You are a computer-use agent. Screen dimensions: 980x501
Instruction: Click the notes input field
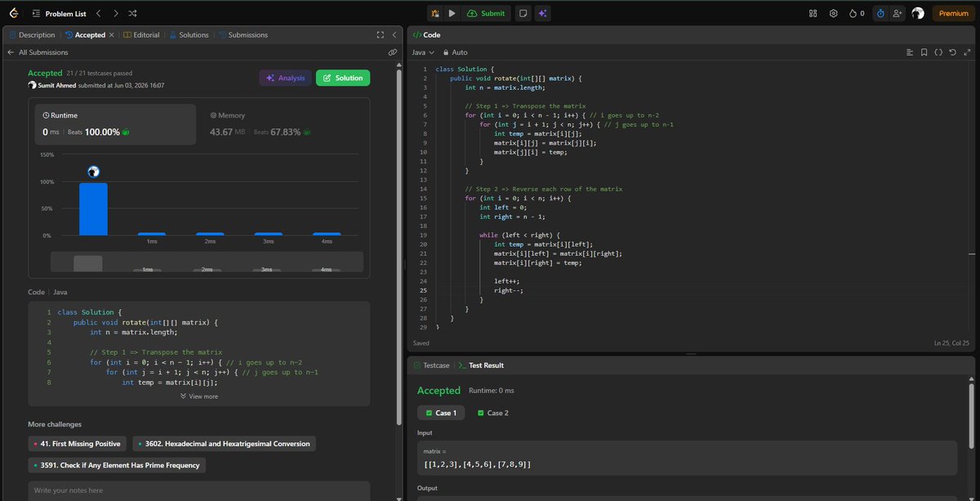(x=199, y=490)
